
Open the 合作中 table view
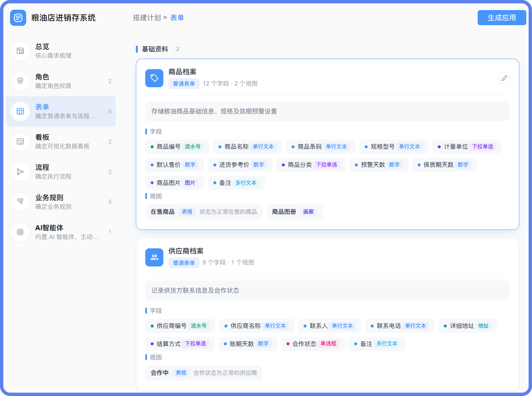(x=204, y=373)
